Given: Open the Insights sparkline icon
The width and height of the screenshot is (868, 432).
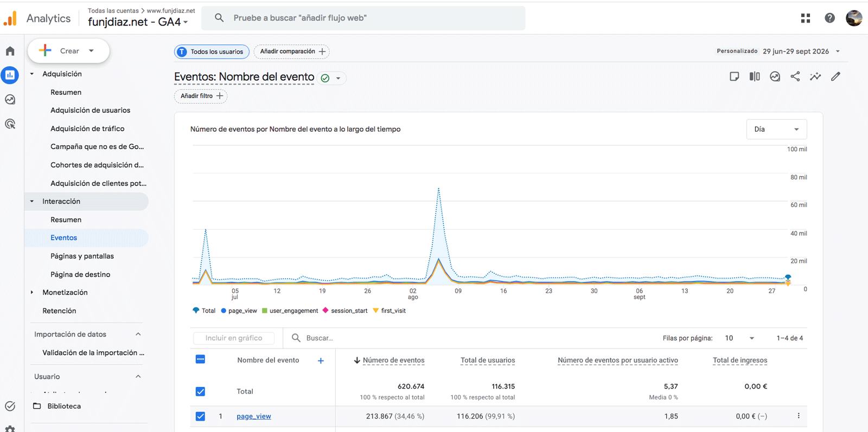Looking at the screenshot, I should pyautogui.click(x=815, y=76).
